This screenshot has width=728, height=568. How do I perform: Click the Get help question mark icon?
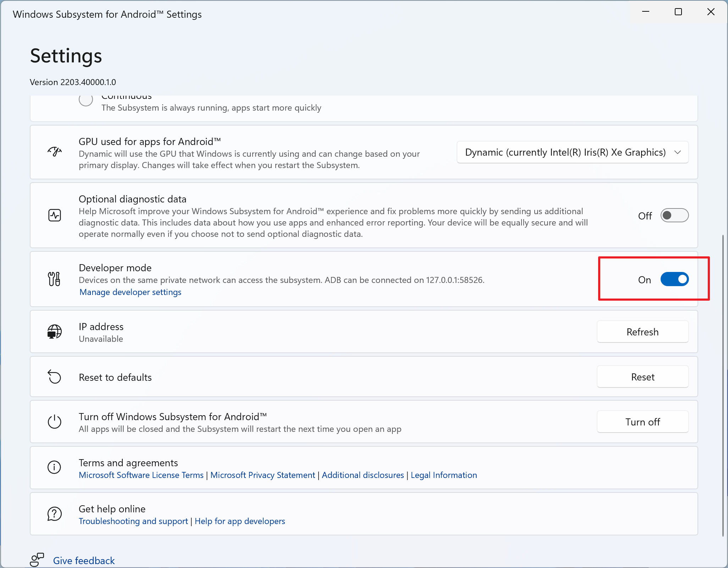(x=55, y=513)
